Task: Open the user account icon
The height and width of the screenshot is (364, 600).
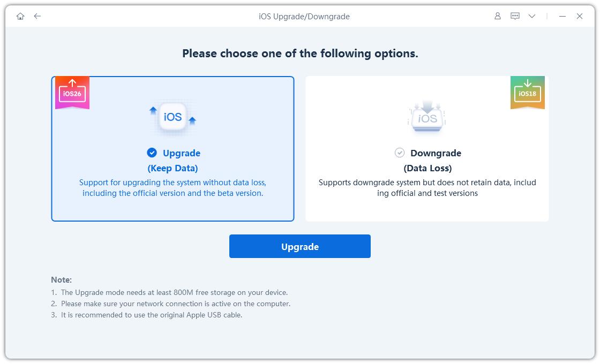Action: [498, 16]
